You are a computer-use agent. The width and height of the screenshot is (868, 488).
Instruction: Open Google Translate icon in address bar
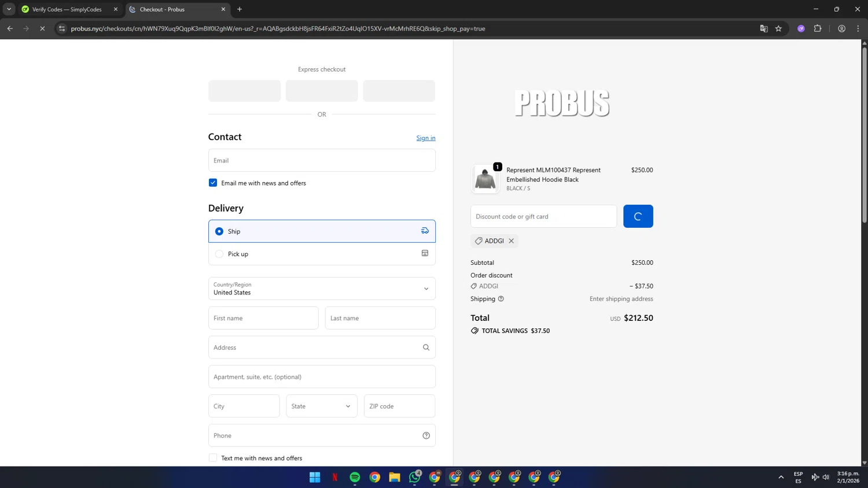pyautogui.click(x=764, y=28)
